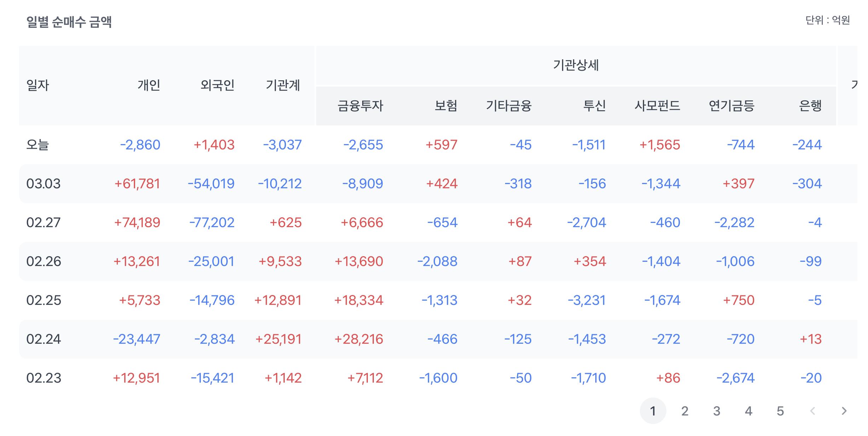Switch to page 5

(780, 411)
